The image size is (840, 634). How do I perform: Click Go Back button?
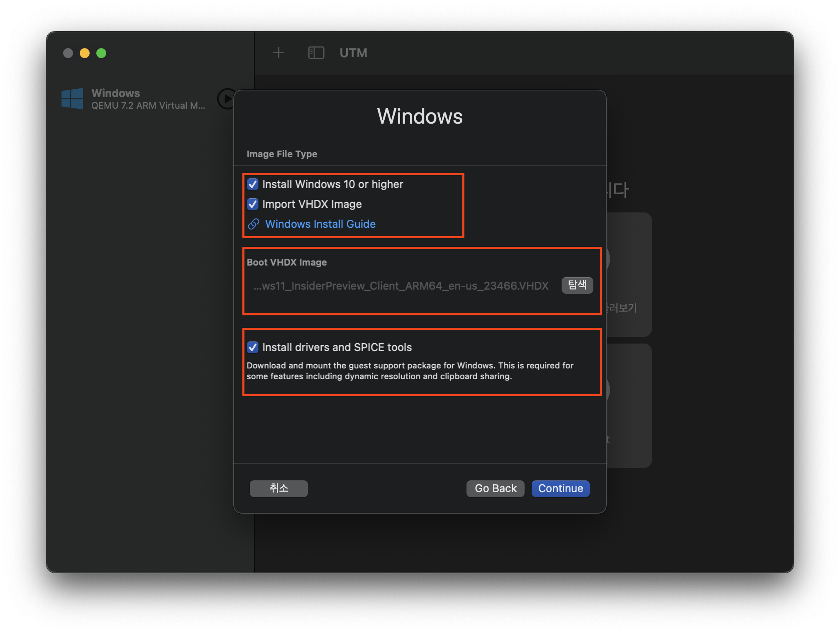click(495, 488)
